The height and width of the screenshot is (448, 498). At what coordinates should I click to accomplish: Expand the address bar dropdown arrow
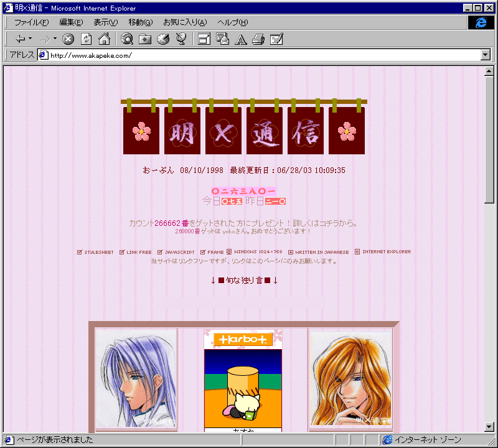pos(485,55)
